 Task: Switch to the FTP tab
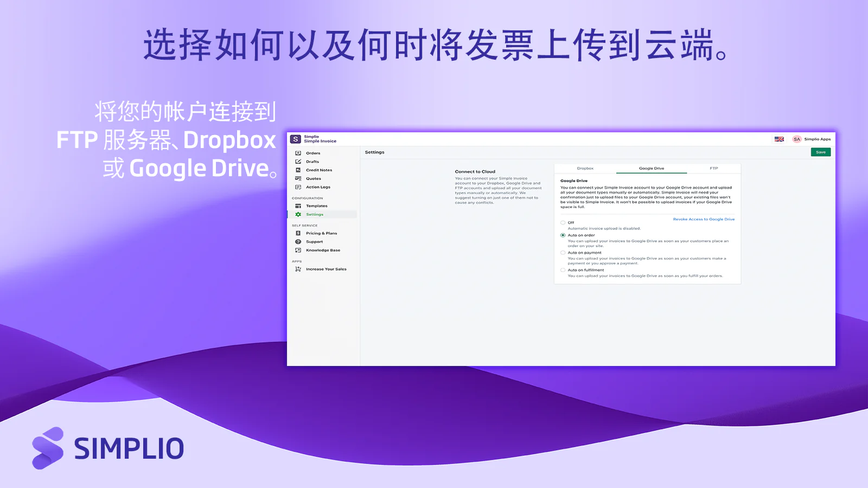tap(714, 169)
